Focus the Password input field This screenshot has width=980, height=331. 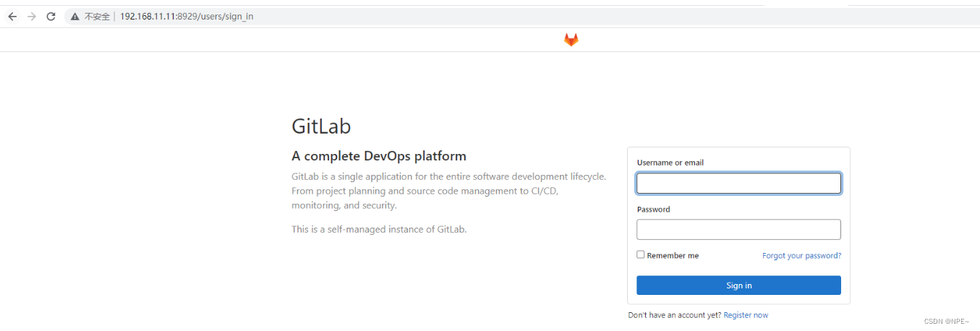[738, 230]
